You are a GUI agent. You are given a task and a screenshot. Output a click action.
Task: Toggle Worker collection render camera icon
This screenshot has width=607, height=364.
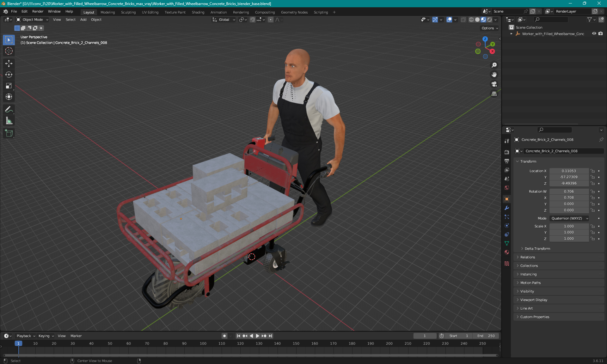tap(600, 33)
